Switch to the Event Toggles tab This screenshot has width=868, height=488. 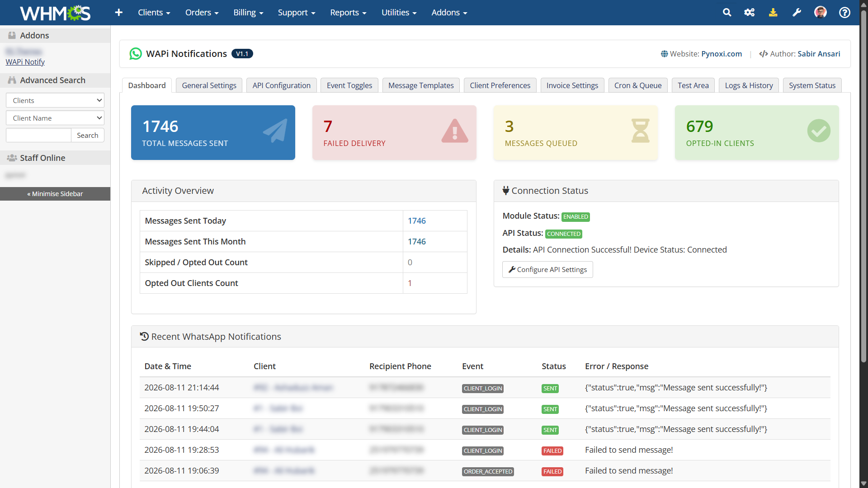(x=349, y=85)
